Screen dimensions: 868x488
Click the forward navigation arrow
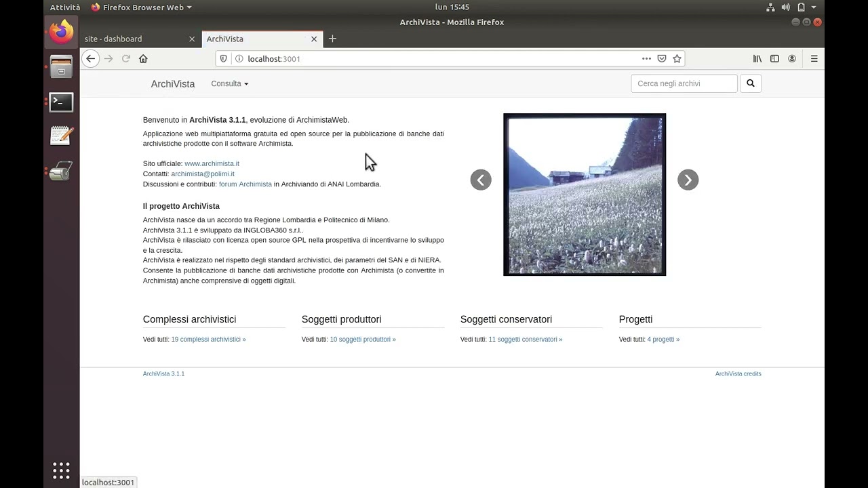[108, 58]
